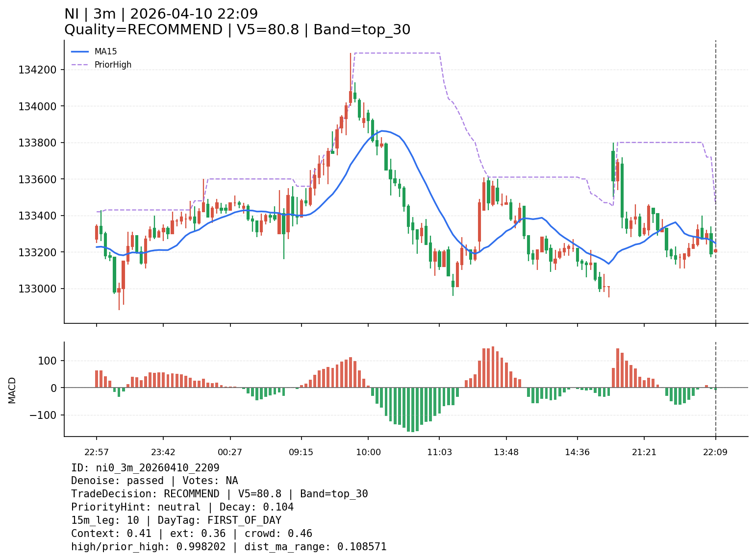Image resolution: width=755 pixels, height=560 pixels.
Task: Click the TradeDecision: RECOMMEND text line
Action: point(219,494)
